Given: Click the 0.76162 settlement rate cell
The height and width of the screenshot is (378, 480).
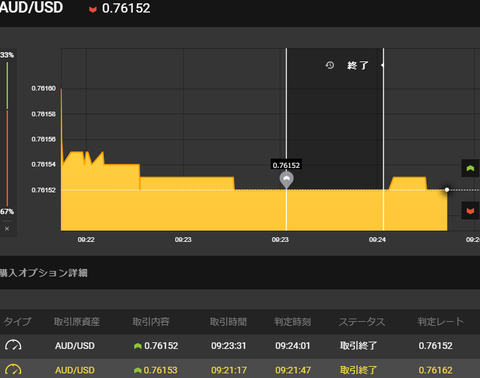Looking at the screenshot, I should coord(435,370).
